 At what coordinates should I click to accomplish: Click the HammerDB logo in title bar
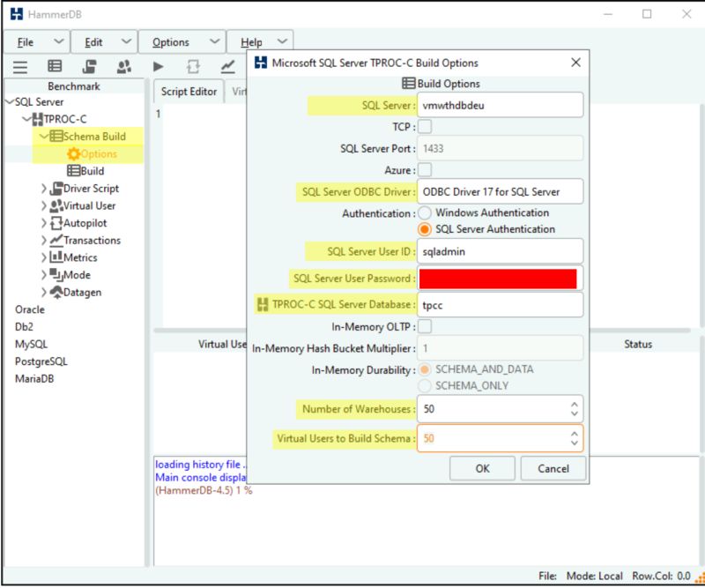coord(17,14)
